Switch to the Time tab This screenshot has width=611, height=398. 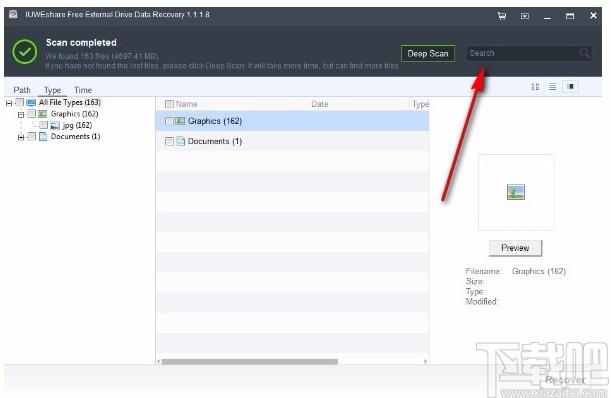tap(83, 90)
